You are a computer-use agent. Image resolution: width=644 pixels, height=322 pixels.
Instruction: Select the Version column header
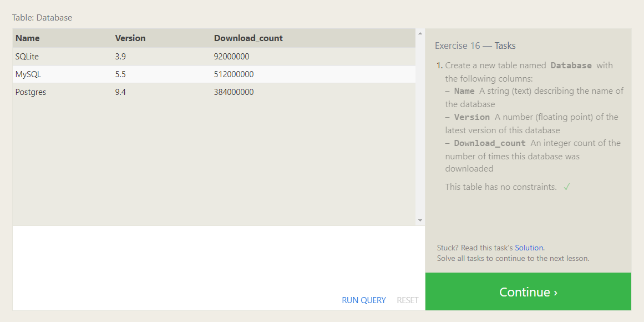tap(130, 38)
